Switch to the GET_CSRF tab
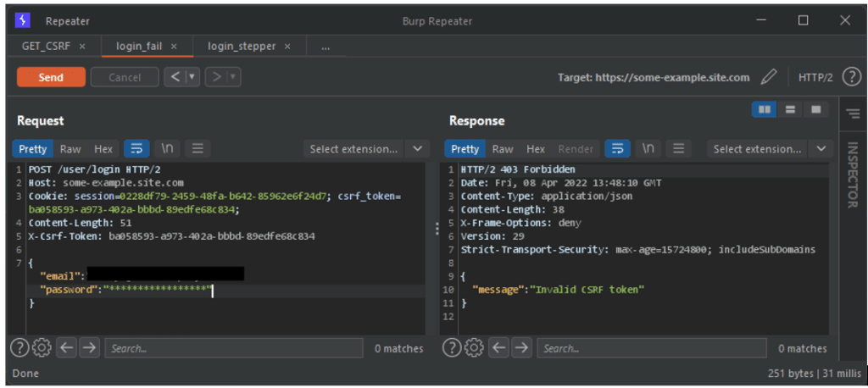This screenshot has width=868, height=388. [45, 46]
